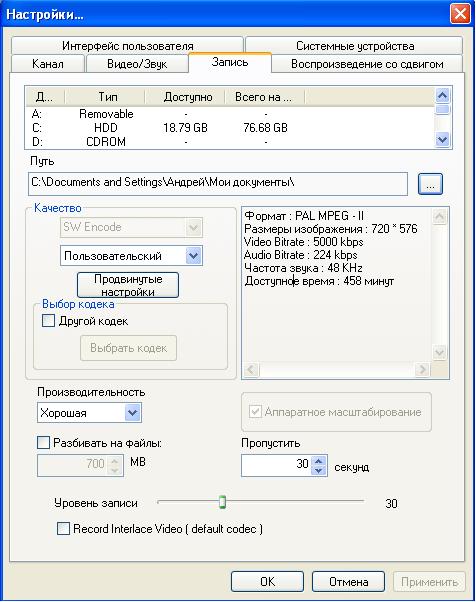476x602 pixels.
Task: Open the Системные устройства tab
Action: [x=355, y=46]
